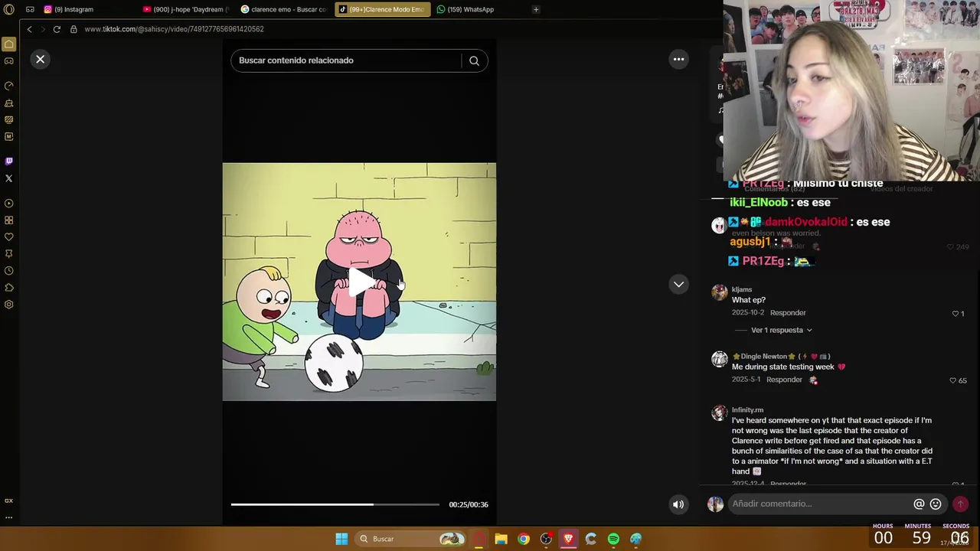
Task: Open the M panel icon in sidebar
Action: (x=8, y=136)
